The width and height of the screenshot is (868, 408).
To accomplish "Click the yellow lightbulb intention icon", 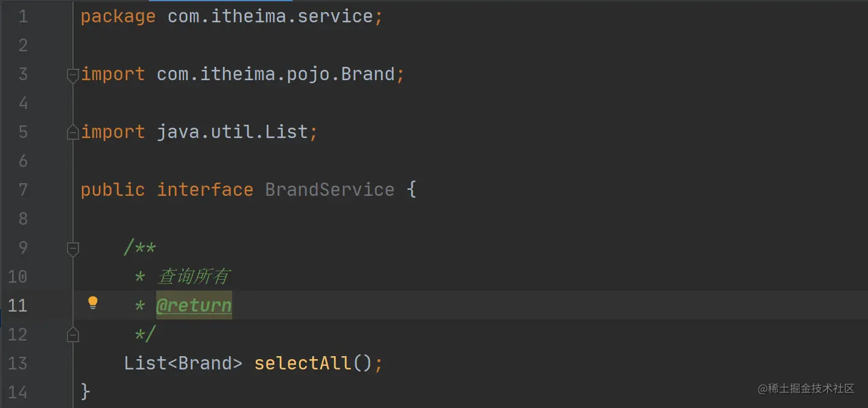I will 92,303.
